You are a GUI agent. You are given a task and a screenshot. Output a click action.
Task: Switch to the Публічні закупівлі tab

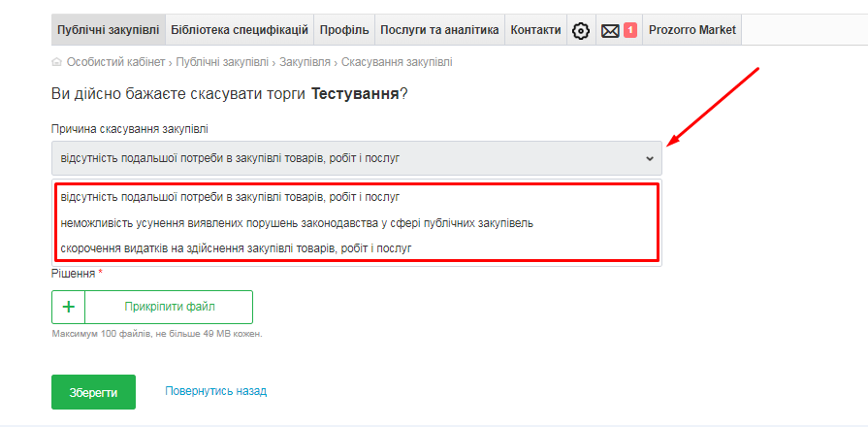[x=108, y=30]
